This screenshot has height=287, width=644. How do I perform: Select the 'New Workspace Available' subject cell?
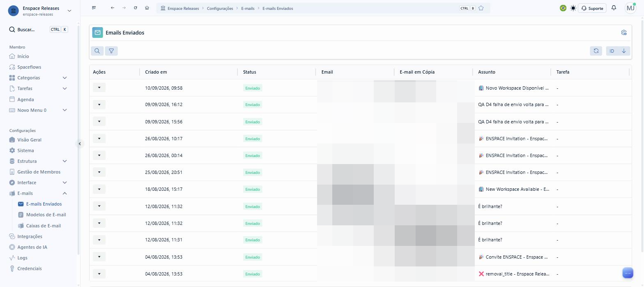pos(513,189)
